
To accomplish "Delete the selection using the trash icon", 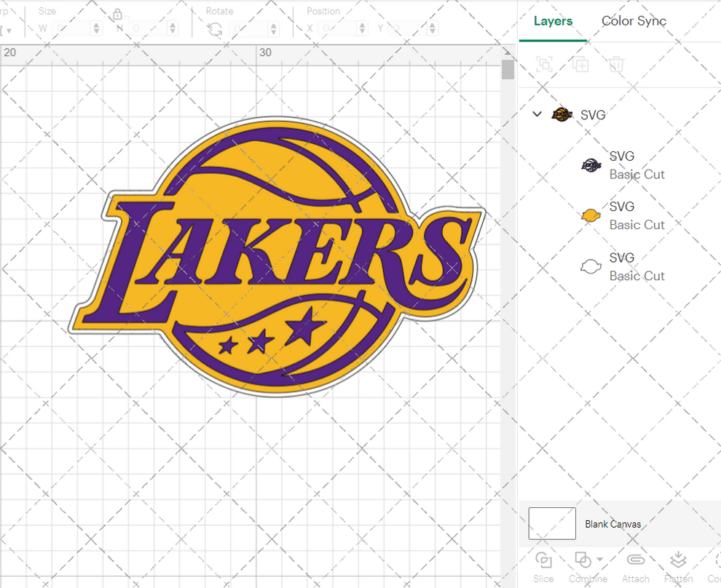I will pos(616,64).
